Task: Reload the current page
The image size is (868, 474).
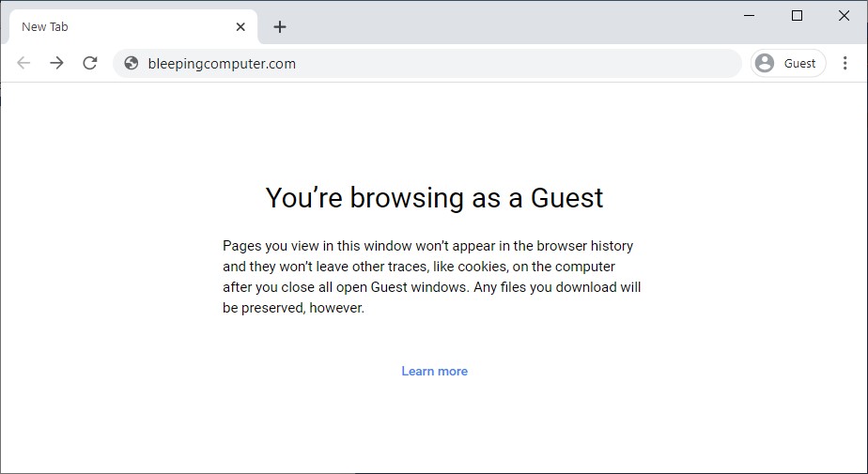Action: (90, 63)
